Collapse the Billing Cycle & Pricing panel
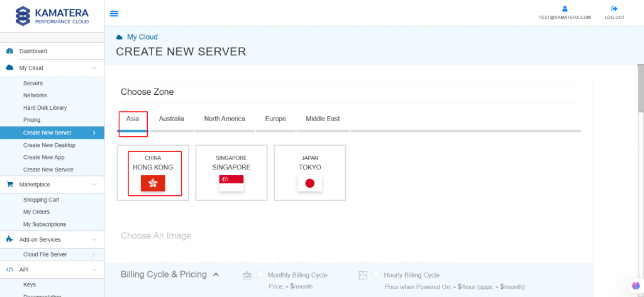 tap(216, 274)
